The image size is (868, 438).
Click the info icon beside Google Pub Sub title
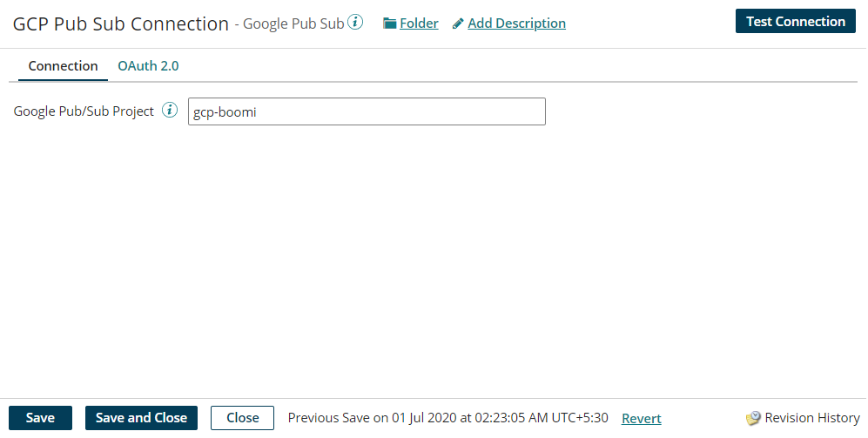point(355,23)
